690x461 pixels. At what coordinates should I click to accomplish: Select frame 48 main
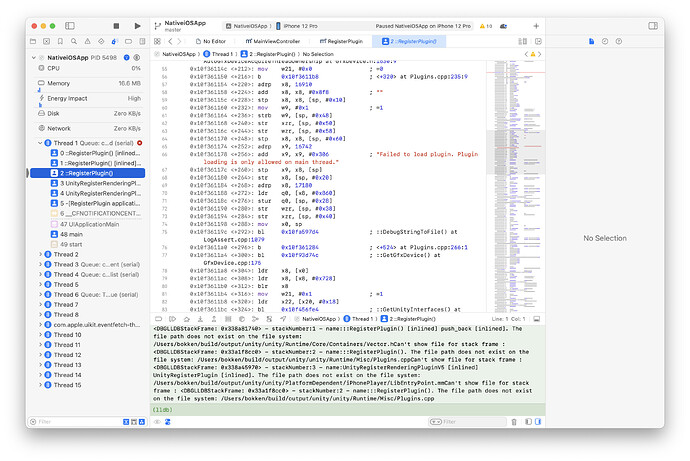pyautogui.click(x=67, y=234)
